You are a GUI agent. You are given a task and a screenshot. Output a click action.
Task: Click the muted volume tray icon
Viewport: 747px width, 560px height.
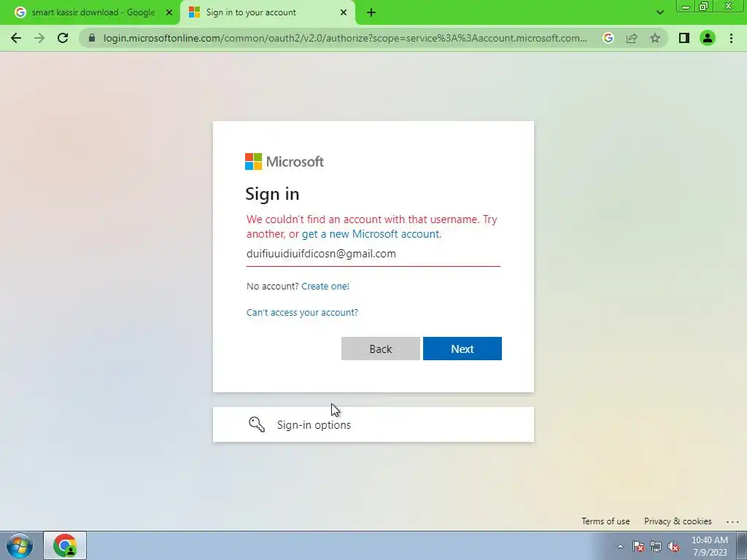pyautogui.click(x=673, y=546)
